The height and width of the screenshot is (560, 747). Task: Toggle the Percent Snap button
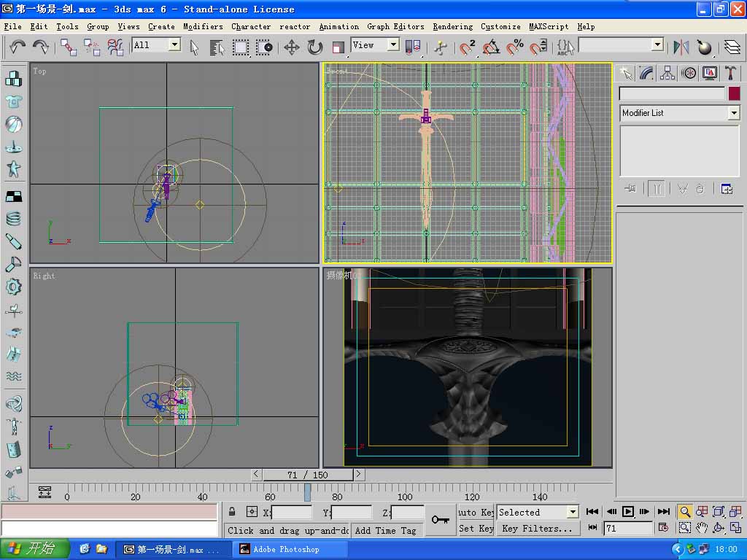(514, 47)
